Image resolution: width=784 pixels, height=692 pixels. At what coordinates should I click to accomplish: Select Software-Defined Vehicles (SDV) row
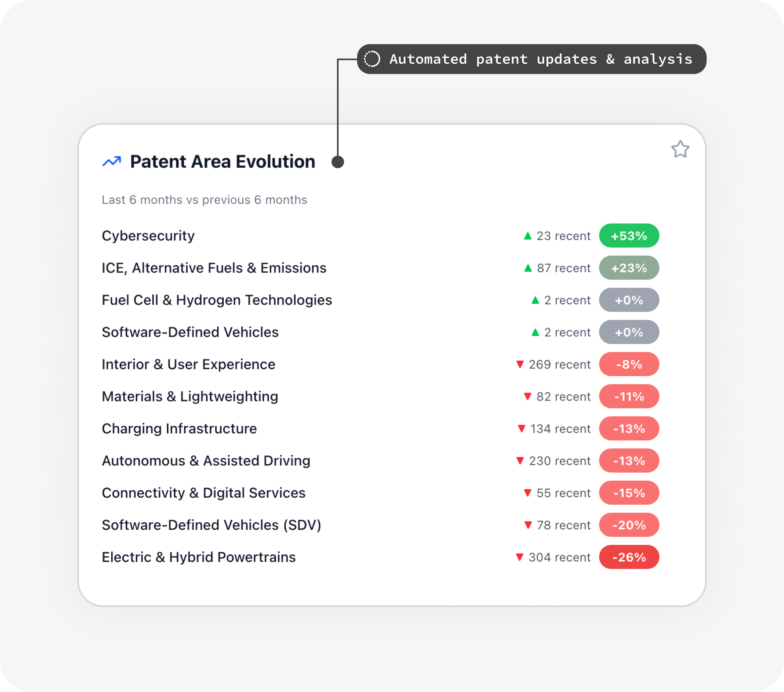point(211,525)
